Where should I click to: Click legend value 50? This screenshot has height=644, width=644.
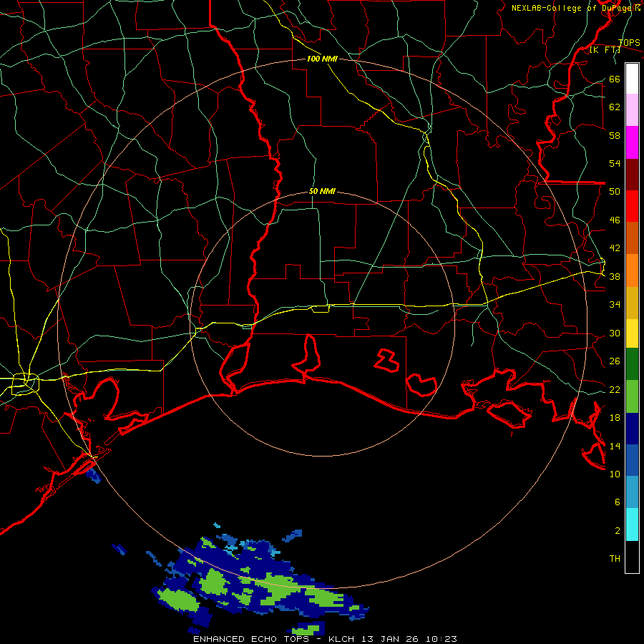[615, 191]
